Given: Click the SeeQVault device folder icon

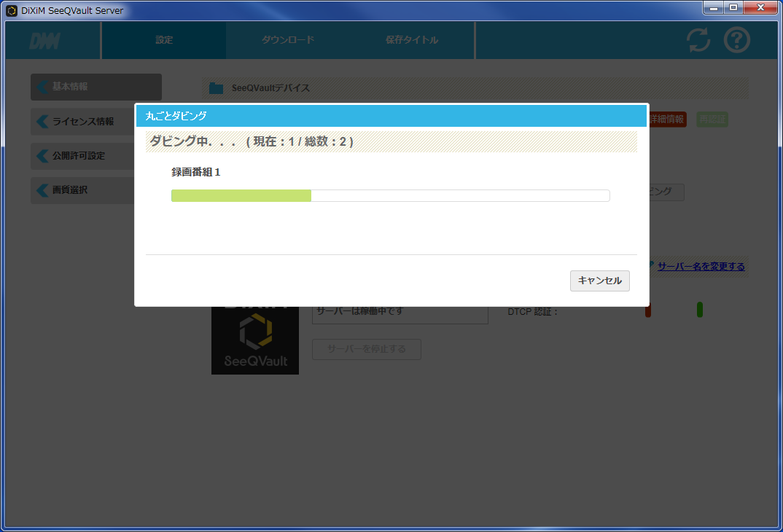Looking at the screenshot, I should [217, 88].
